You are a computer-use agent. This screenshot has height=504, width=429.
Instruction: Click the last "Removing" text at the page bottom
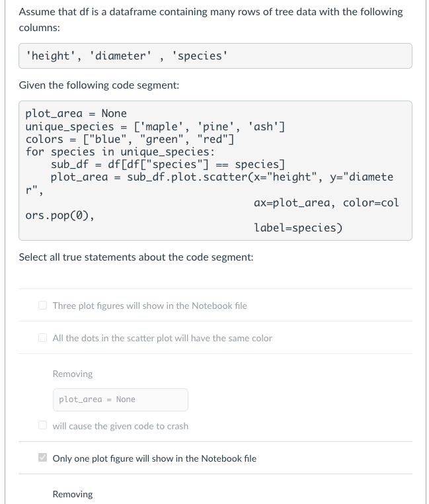click(73, 494)
